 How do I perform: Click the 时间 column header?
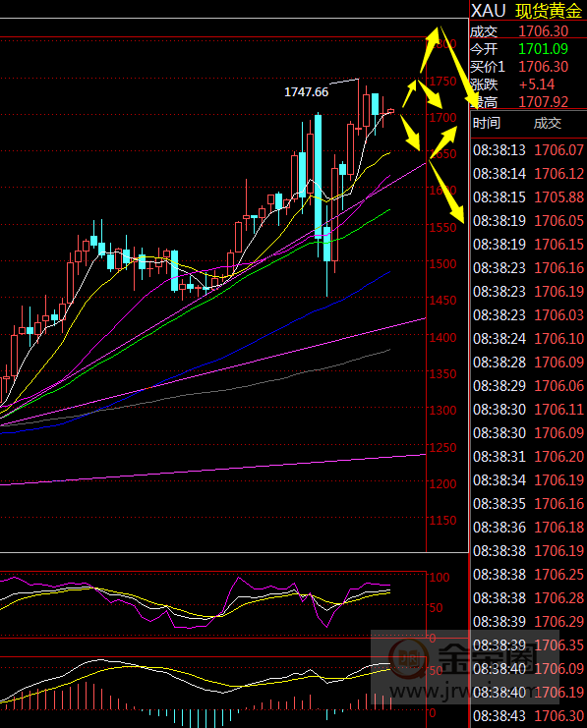[486, 123]
